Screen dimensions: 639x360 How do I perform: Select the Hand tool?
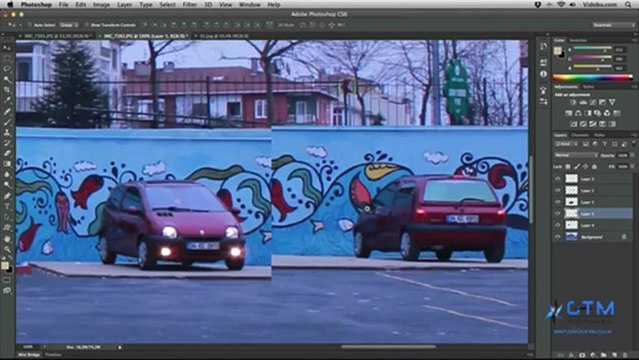[7, 239]
